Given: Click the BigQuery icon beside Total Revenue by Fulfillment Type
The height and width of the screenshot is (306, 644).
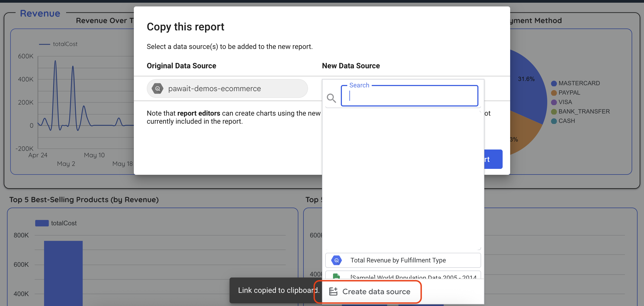Looking at the screenshot, I should 337,260.
